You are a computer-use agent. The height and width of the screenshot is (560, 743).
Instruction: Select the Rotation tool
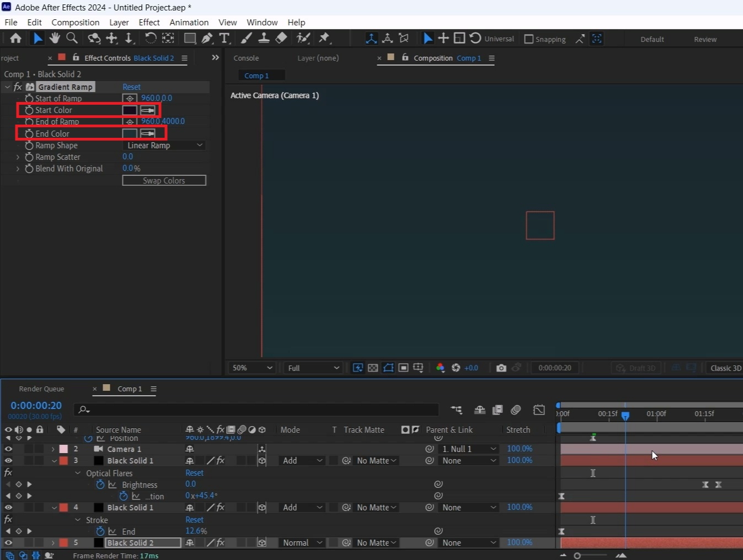pos(150,38)
